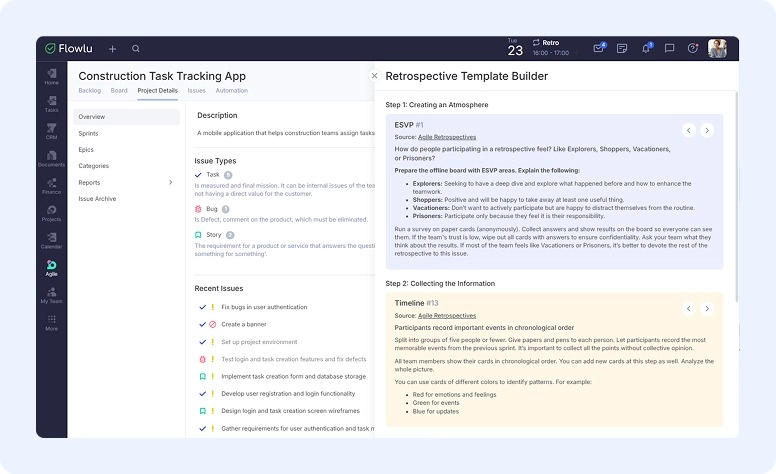Click the ESVP #1 card title
776x474 pixels.
(409, 125)
